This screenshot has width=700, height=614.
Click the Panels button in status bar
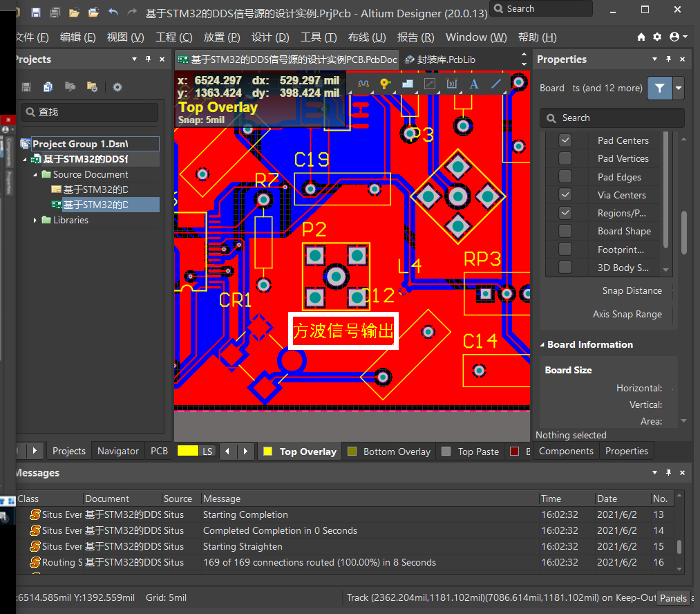click(x=673, y=598)
